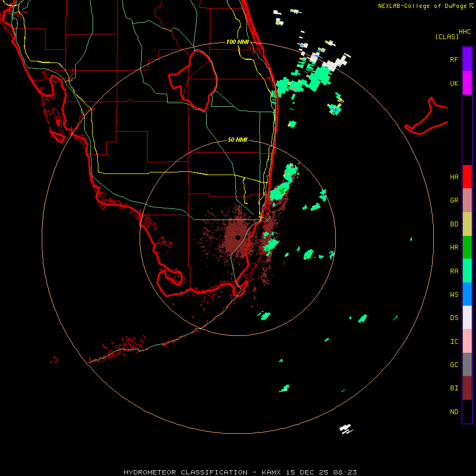Click the RF legend label
Screen dimensions: 476x476
coord(454,59)
